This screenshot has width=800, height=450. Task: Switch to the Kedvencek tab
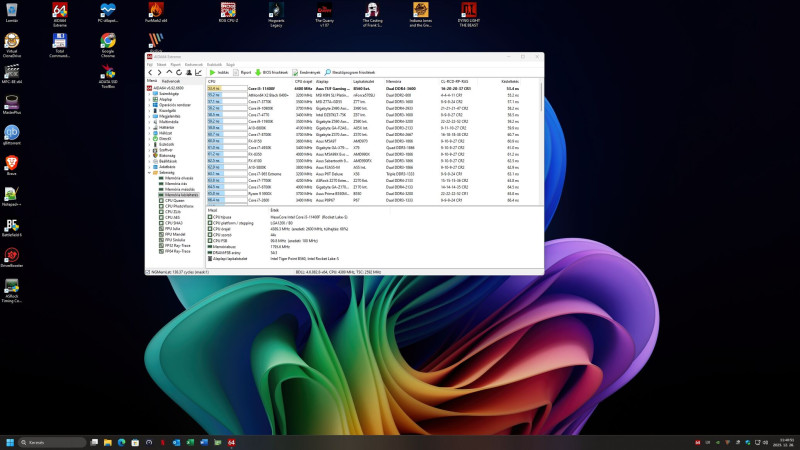[172, 80]
